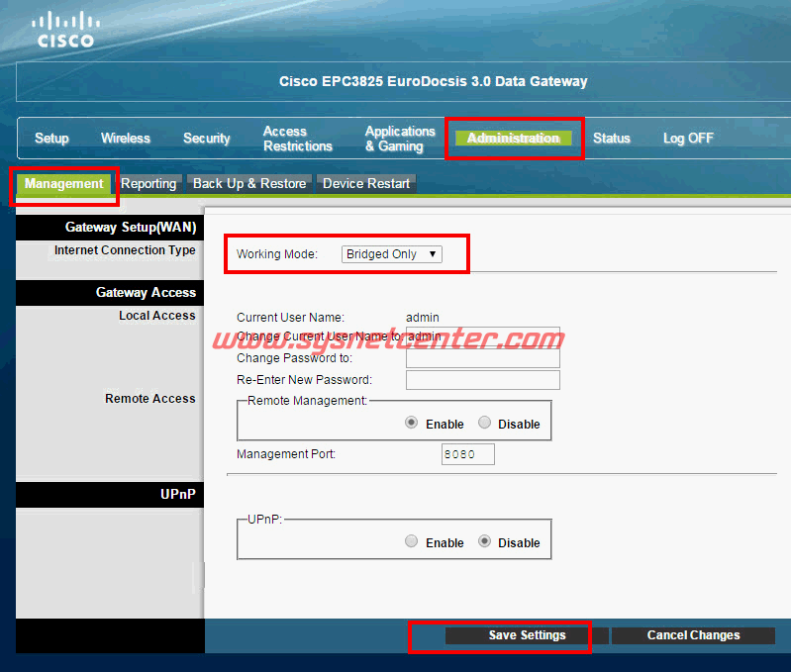Switch to the Management tab
This screenshot has height=672, width=791.
tap(63, 184)
